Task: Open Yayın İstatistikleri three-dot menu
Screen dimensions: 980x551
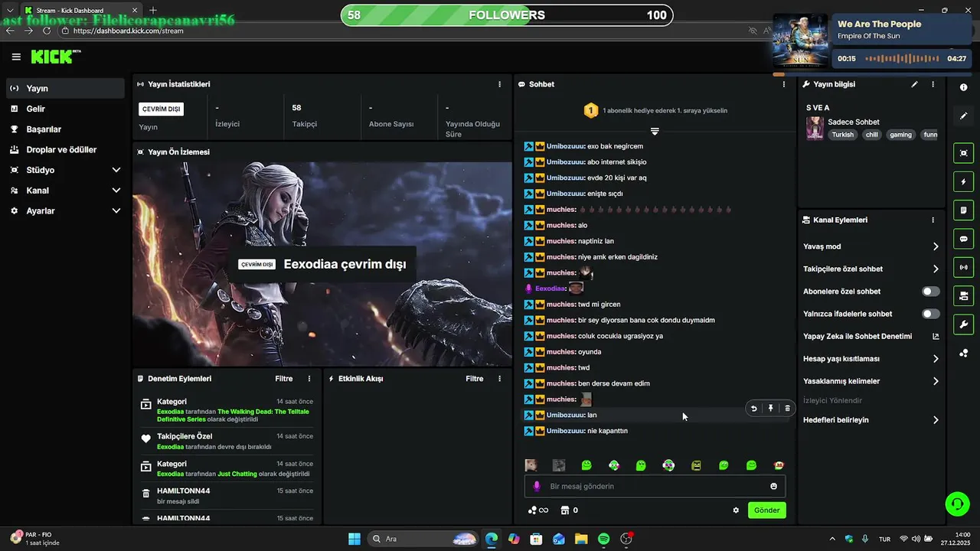Action: 500,84
